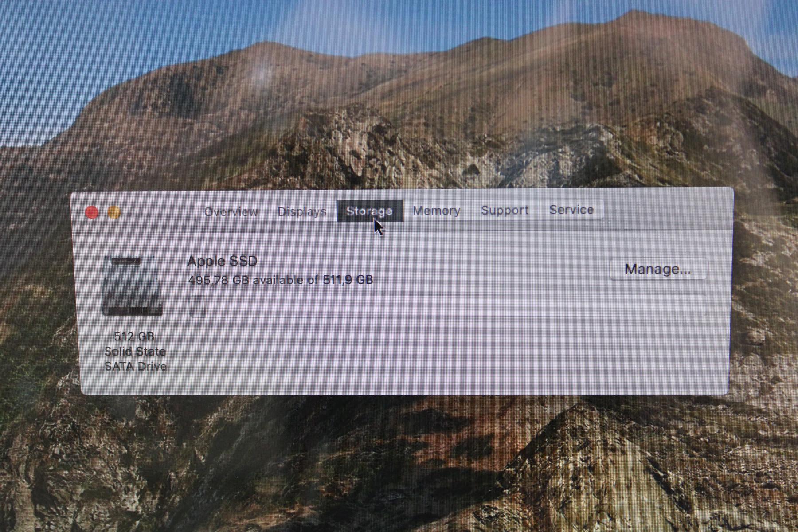Show the Service tab
Screen dimensions: 798x532
click(571, 210)
